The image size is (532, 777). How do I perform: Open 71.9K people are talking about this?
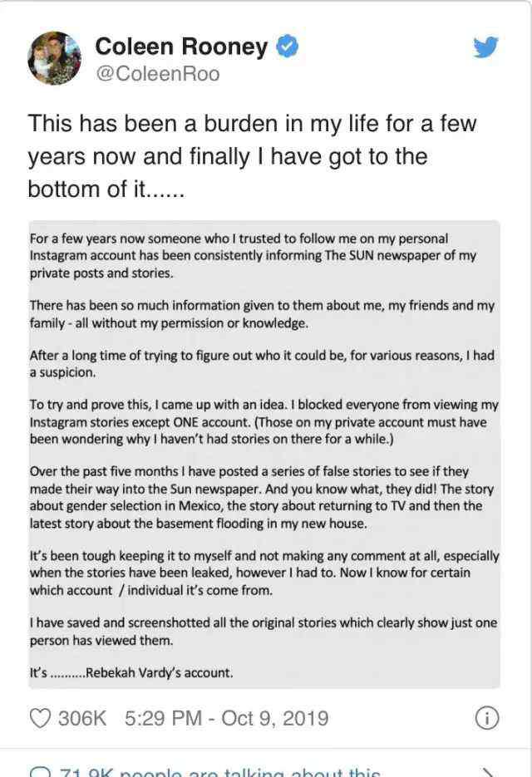point(220,772)
